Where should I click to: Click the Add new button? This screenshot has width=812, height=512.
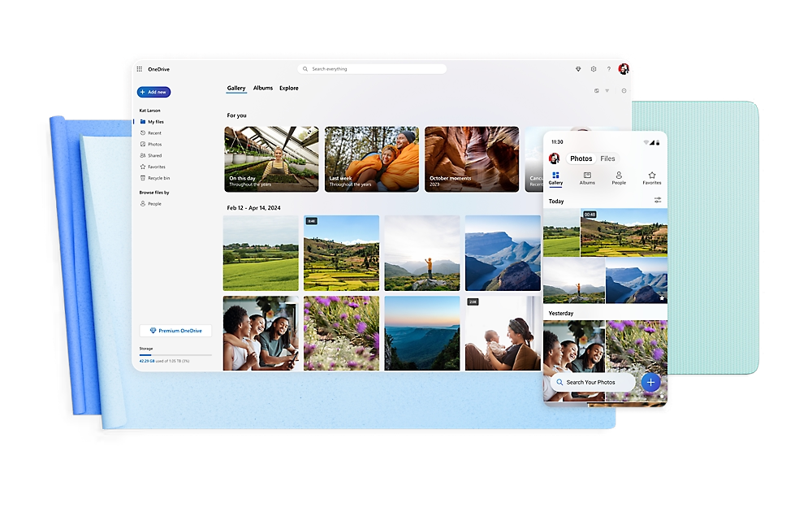coord(153,92)
